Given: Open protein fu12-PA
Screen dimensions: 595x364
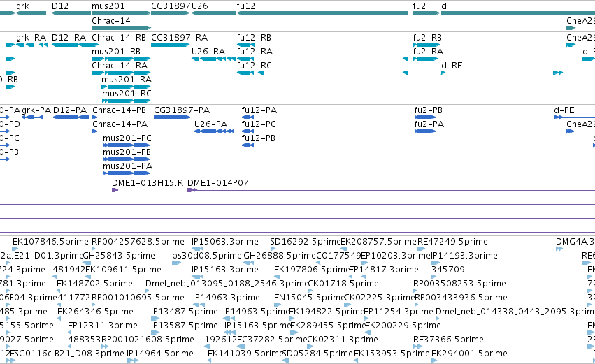Looking at the screenshot, I should [x=259, y=110].
